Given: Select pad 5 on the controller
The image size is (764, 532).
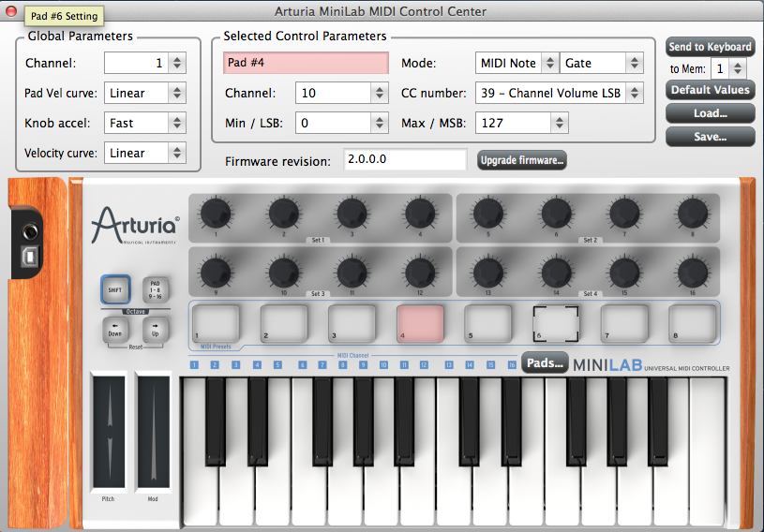Looking at the screenshot, I should [x=487, y=324].
